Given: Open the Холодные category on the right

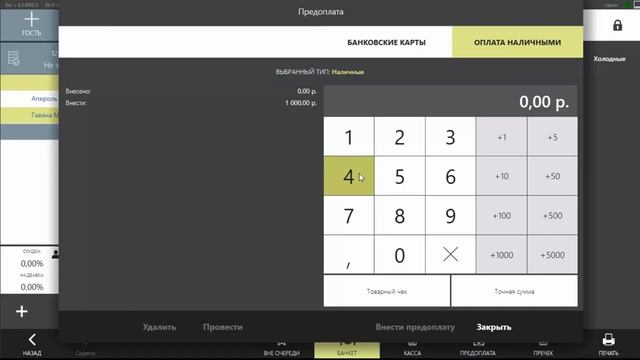Looking at the screenshot, I should coord(609,59).
